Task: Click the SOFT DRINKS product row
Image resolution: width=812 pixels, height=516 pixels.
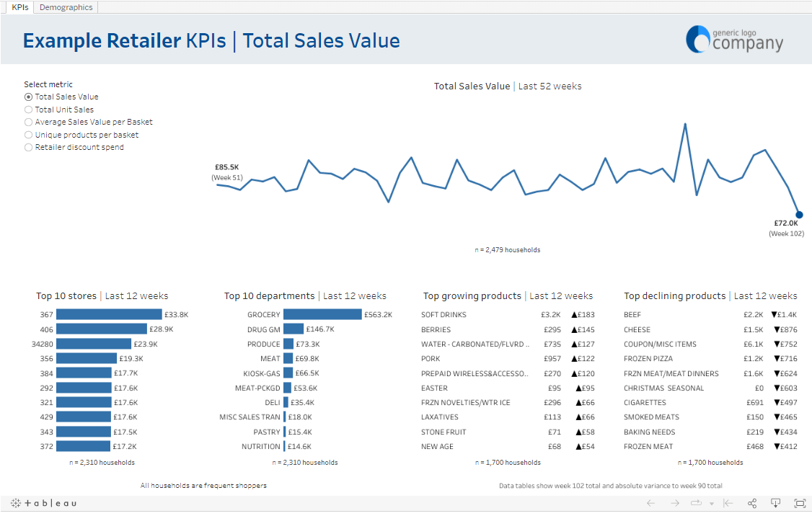Action: click(508, 314)
